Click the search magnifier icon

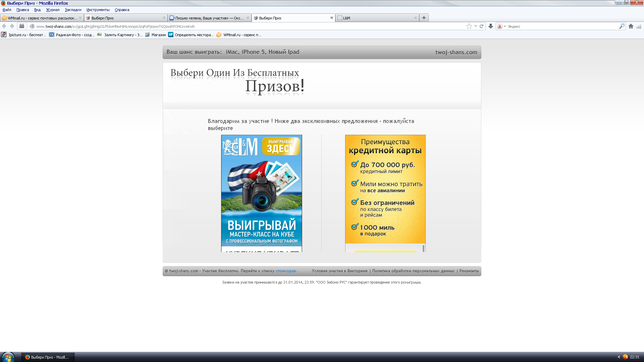[x=622, y=26]
